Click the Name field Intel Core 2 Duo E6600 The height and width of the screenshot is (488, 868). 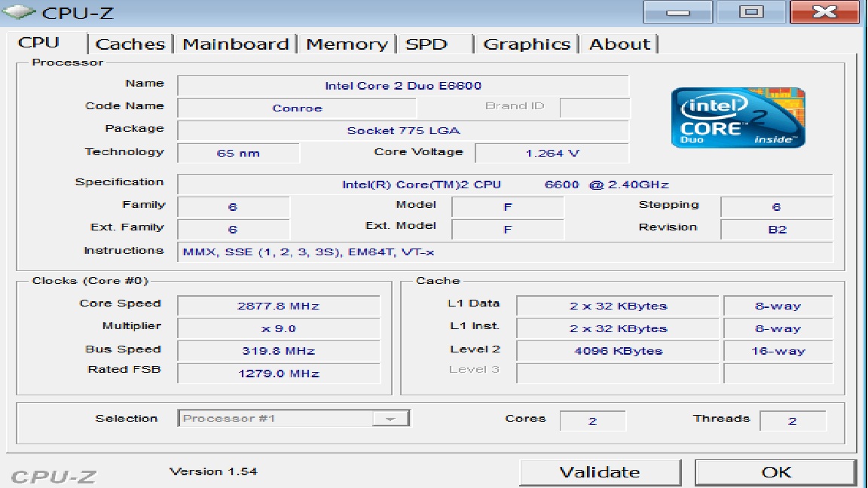(x=403, y=86)
